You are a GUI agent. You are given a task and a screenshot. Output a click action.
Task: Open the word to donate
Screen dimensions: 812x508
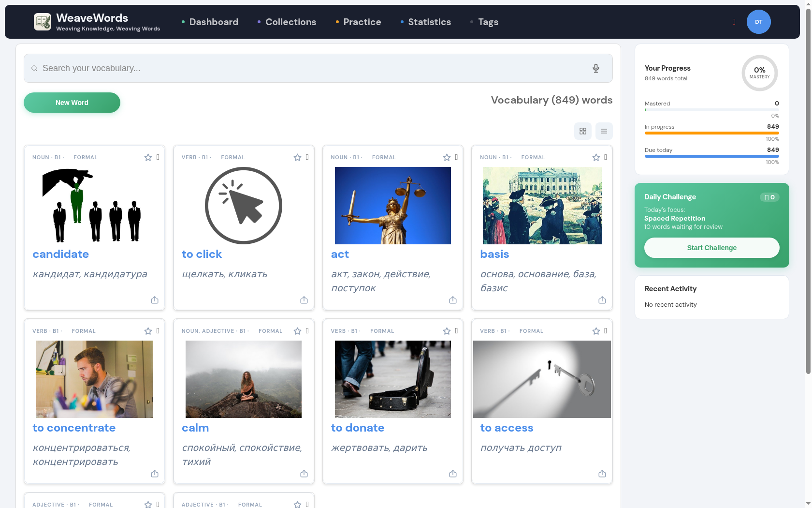[358, 428]
